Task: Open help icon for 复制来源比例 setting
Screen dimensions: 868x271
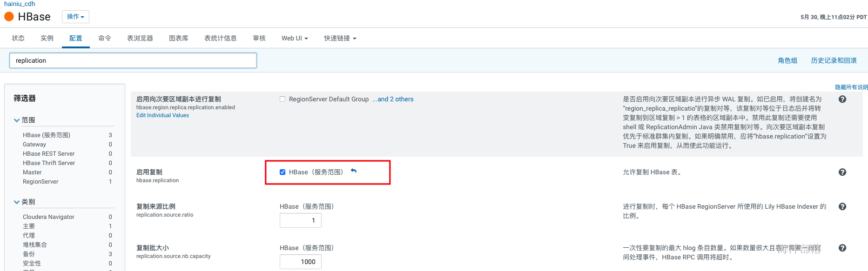Action: (842, 206)
